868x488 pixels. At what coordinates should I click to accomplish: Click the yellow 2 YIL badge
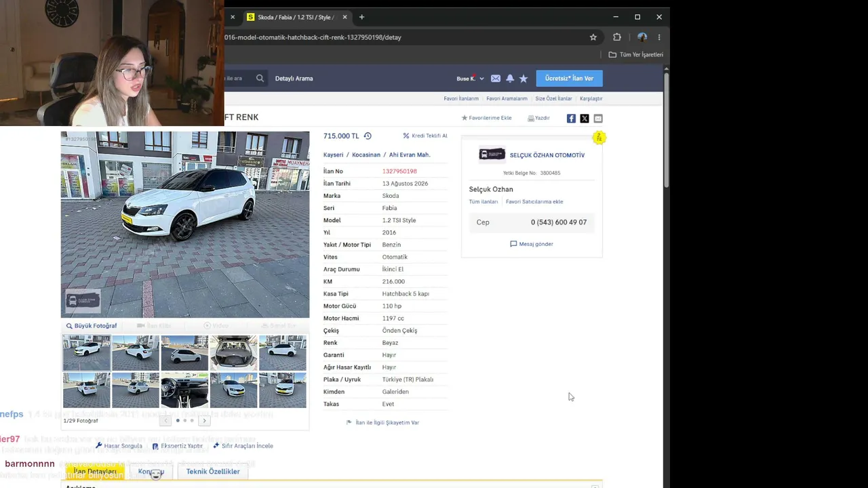(x=599, y=138)
